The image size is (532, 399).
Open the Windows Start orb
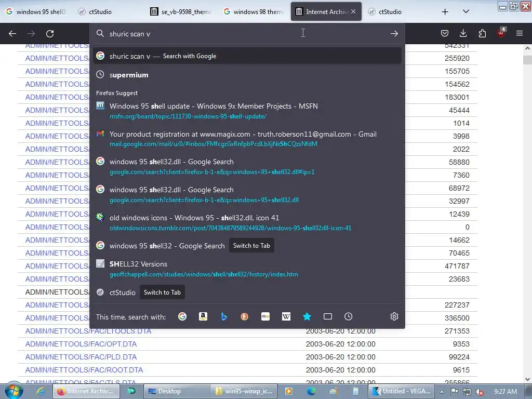point(14,391)
